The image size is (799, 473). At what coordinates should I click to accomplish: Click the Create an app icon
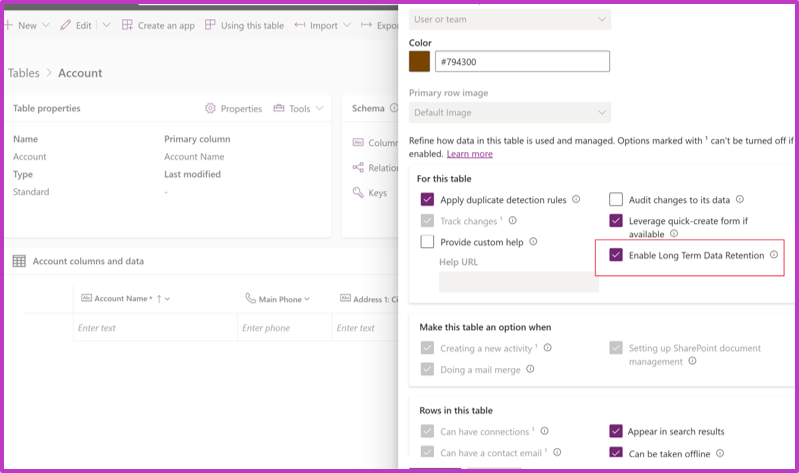[x=127, y=25]
